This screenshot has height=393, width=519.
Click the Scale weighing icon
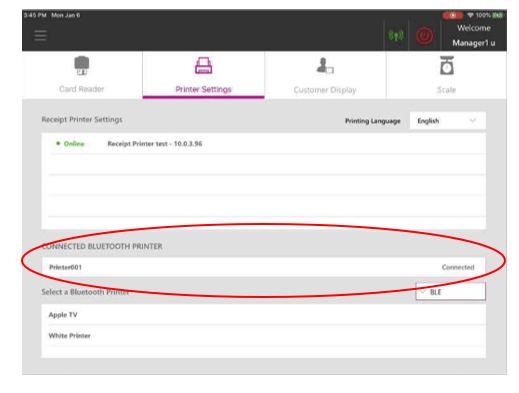coord(447,65)
